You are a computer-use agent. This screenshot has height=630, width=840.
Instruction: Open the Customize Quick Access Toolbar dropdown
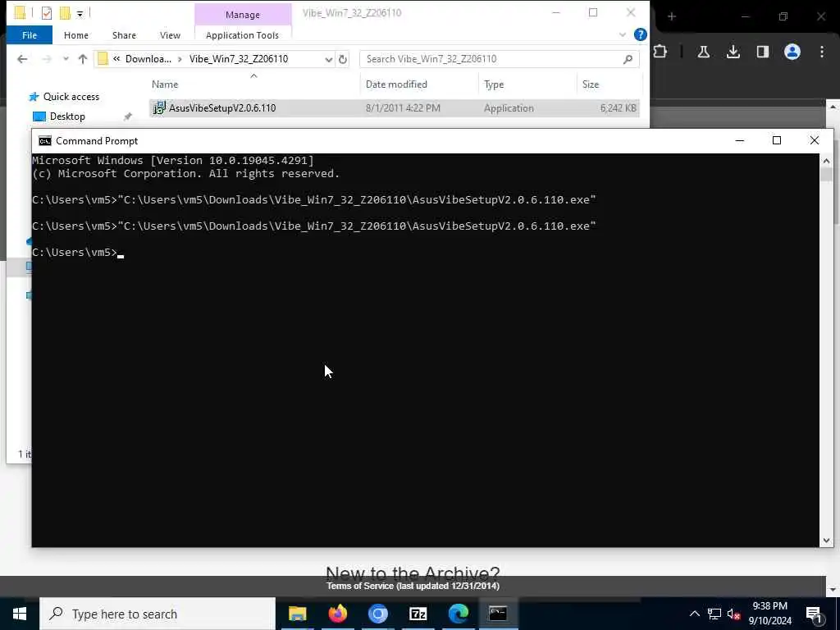80,13
